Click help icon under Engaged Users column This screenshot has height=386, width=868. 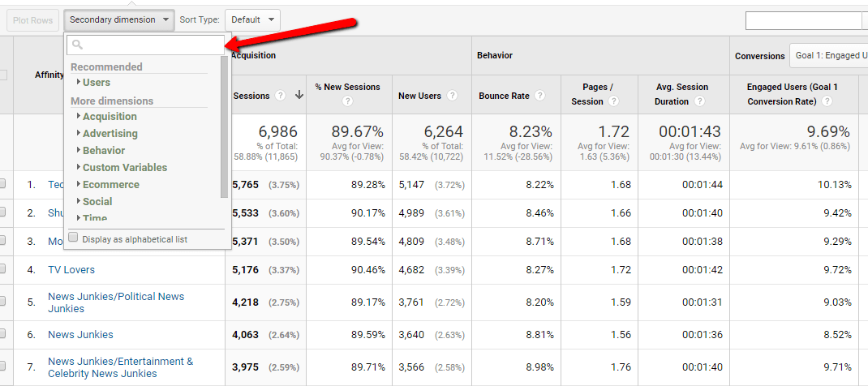pos(826,101)
